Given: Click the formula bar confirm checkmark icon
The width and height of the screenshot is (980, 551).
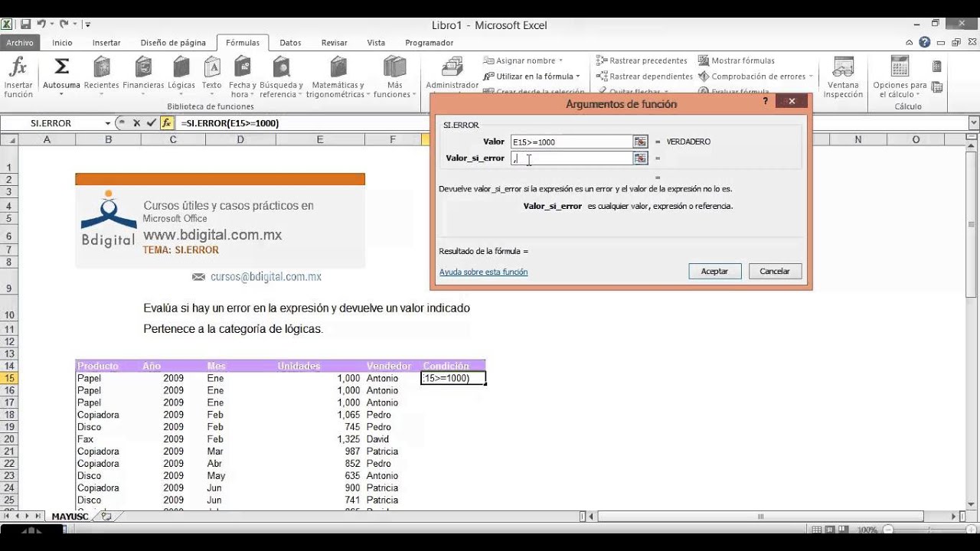Looking at the screenshot, I should (x=151, y=122).
